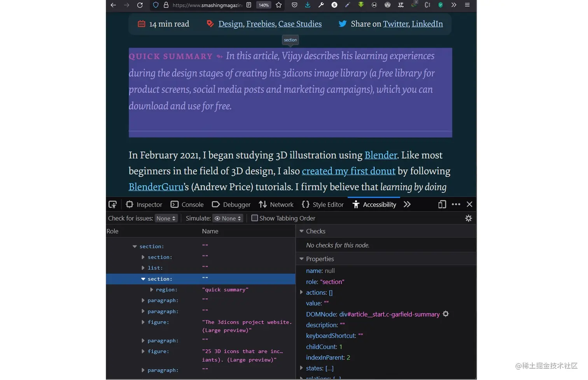This screenshot has height=380, width=588.
Task: Switch to the Network tab
Action: (x=276, y=205)
